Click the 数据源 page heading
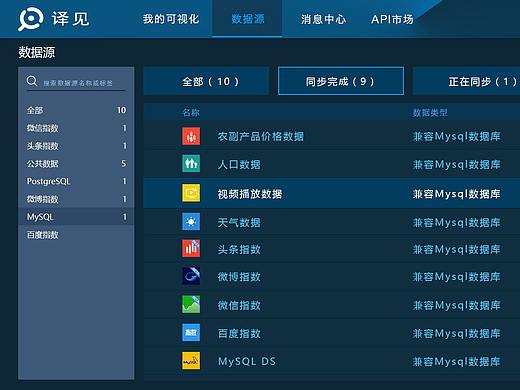 pos(37,52)
